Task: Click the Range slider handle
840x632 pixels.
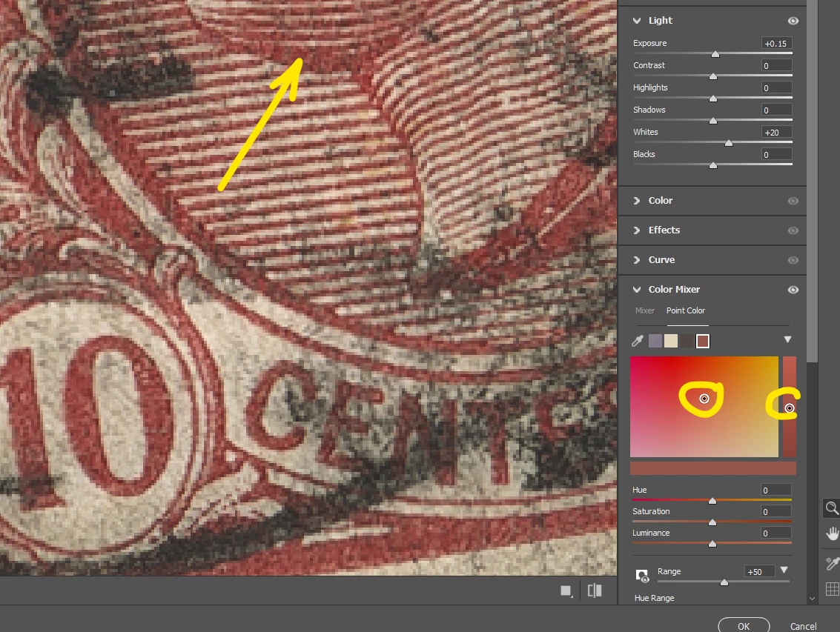Action: tap(724, 582)
